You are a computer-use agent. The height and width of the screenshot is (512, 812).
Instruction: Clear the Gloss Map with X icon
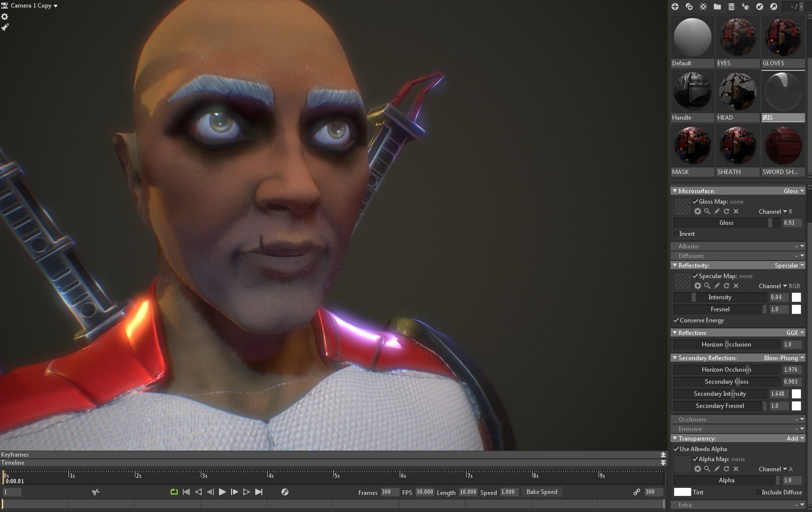point(736,211)
